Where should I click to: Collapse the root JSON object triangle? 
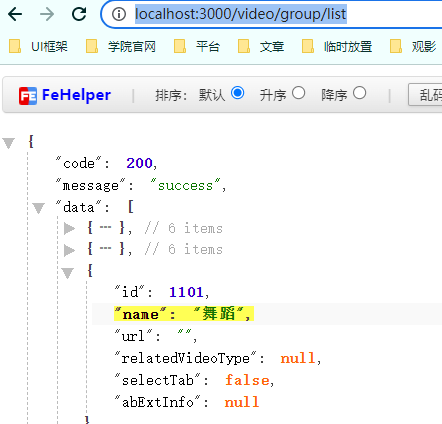tap(9, 143)
